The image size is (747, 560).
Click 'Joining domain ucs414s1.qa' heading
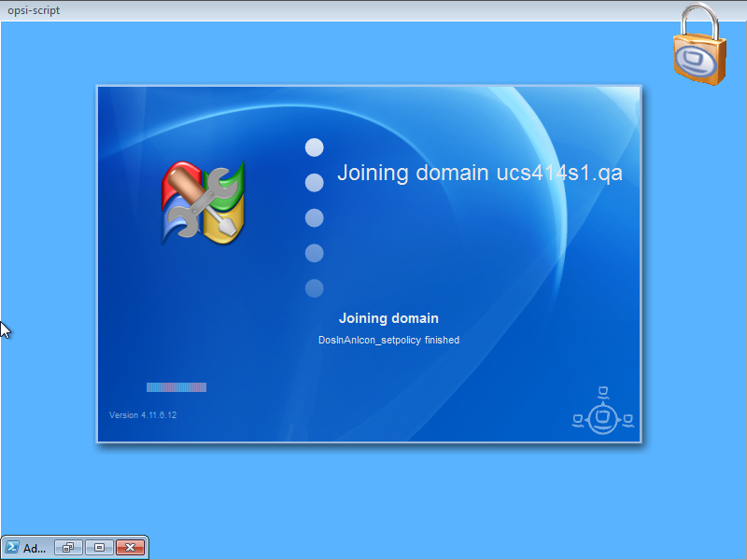click(x=480, y=173)
